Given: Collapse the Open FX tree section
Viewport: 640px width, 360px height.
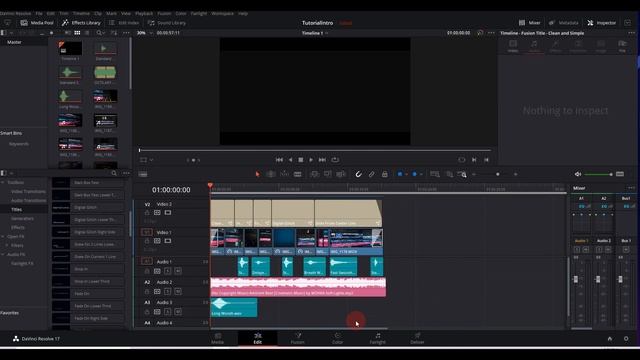Looking at the screenshot, I should click(x=3, y=236).
